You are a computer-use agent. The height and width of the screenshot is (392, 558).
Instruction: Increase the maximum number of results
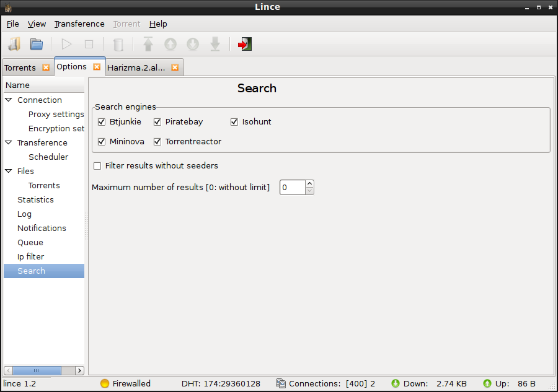(309, 184)
